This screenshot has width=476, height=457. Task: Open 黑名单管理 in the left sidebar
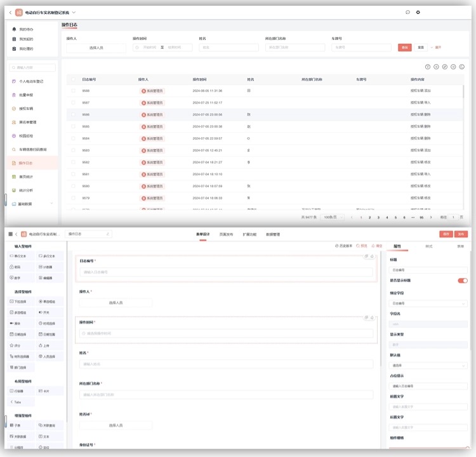click(27, 122)
